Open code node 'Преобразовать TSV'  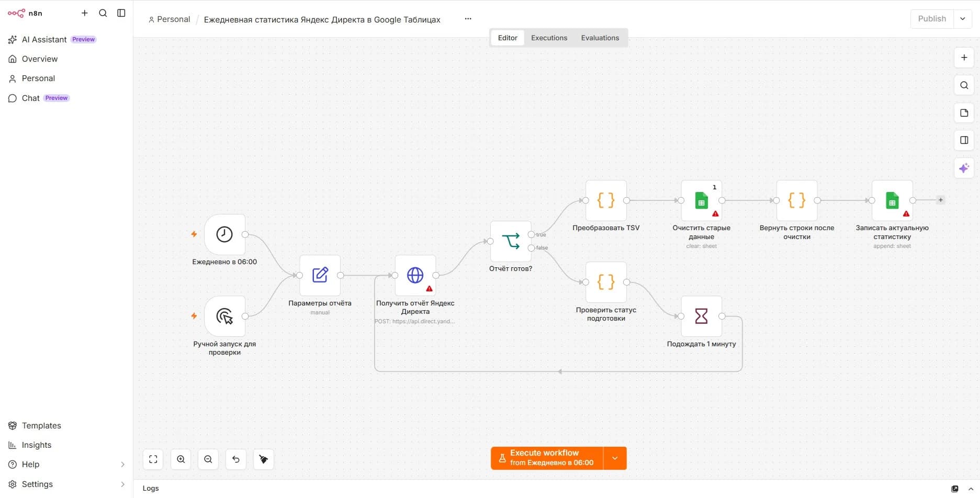(x=606, y=200)
